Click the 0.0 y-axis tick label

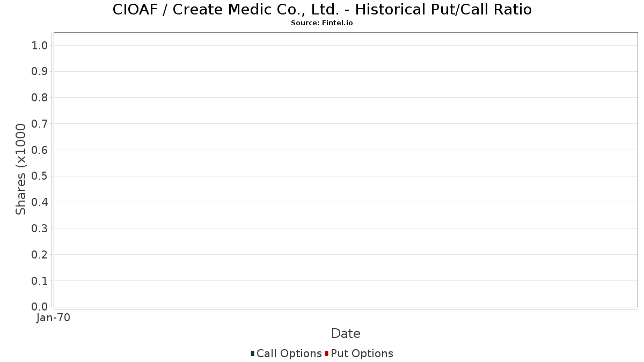coord(40,307)
